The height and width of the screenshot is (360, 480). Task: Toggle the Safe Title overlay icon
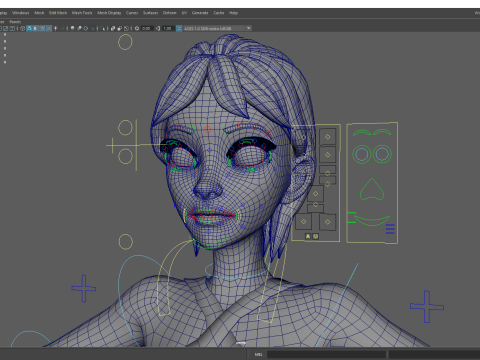(12, 28)
